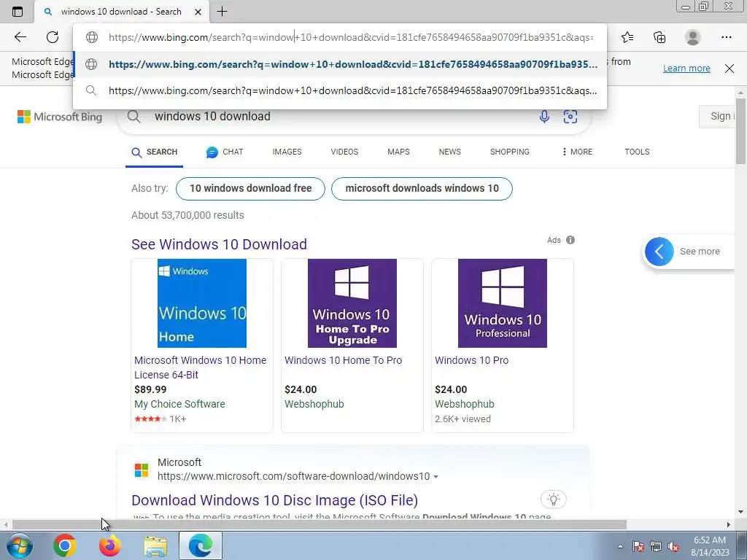Switch to the CHAT tab
The image size is (747, 560).
coord(225,152)
